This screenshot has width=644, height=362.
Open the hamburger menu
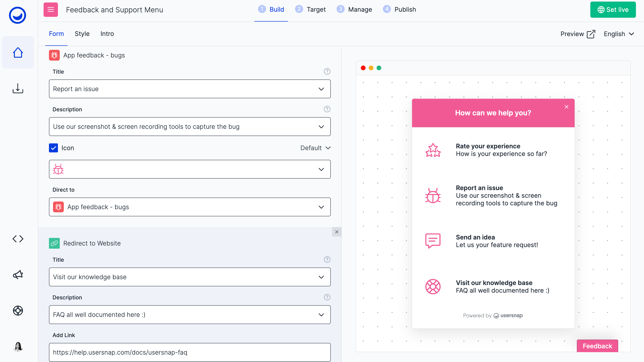(51, 9)
